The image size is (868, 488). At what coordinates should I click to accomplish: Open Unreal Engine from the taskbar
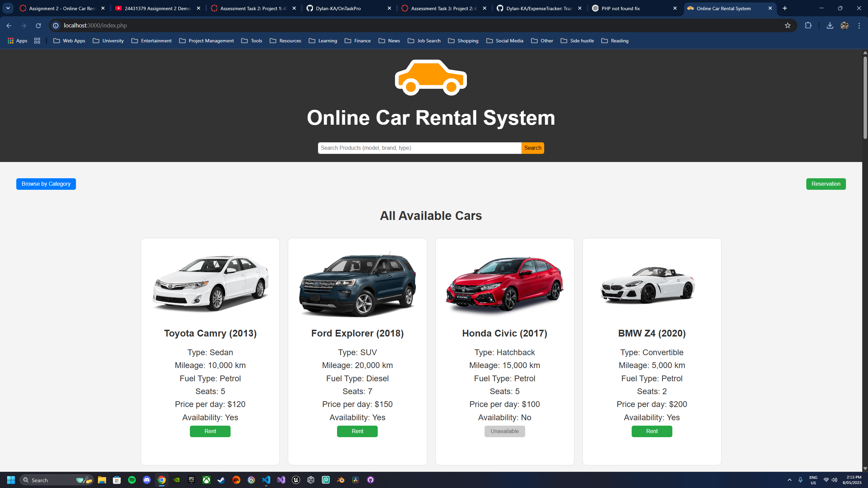pos(296,480)
